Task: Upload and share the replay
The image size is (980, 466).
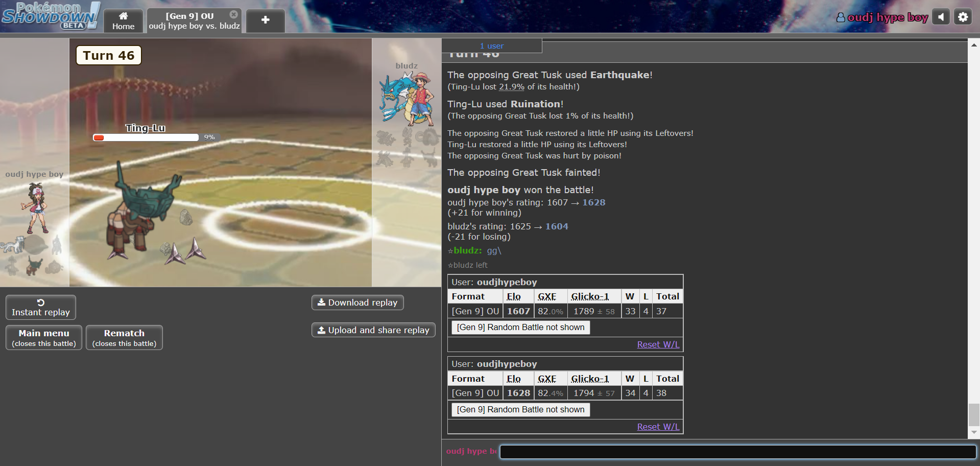Action: (373, 330)
